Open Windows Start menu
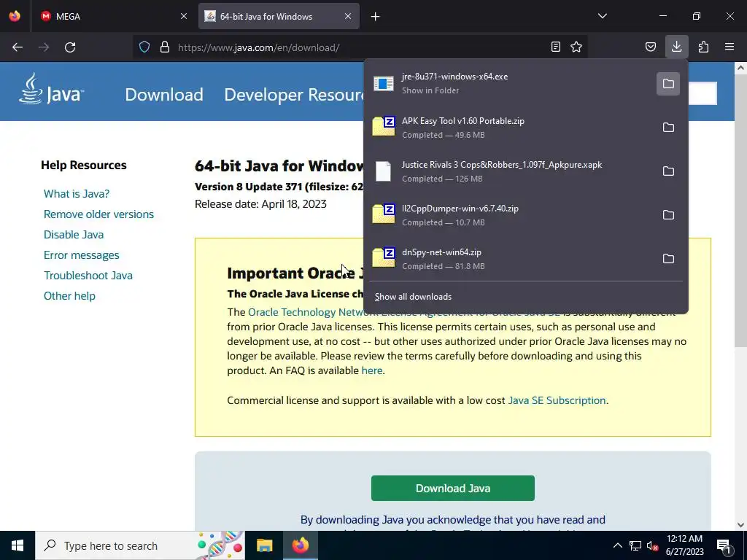The image size is (747, 560). (x=18, y=545)
